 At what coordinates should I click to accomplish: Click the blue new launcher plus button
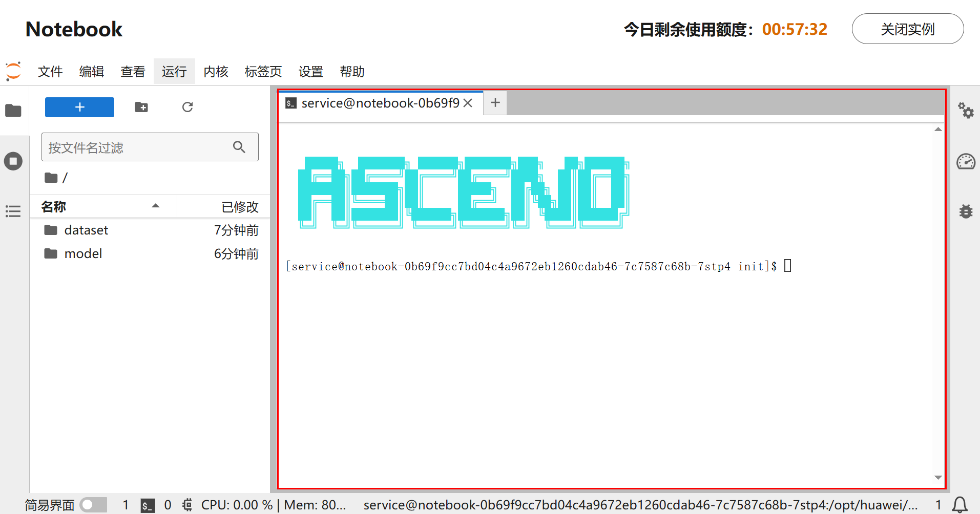(79, 107)
